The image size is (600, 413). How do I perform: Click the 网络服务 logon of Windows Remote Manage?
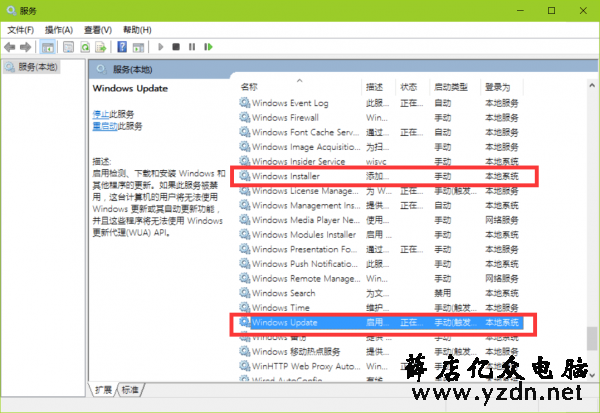(502, 278)
